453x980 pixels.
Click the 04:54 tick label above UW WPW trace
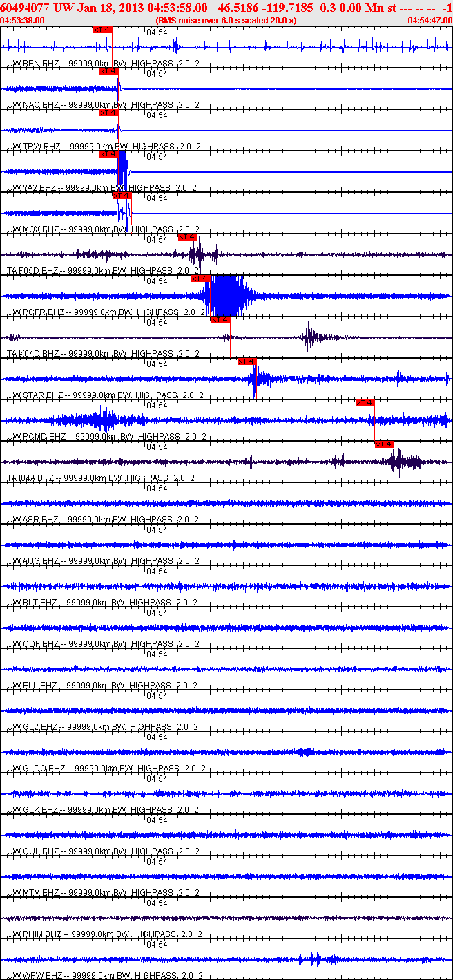click(x=157, y=945)
